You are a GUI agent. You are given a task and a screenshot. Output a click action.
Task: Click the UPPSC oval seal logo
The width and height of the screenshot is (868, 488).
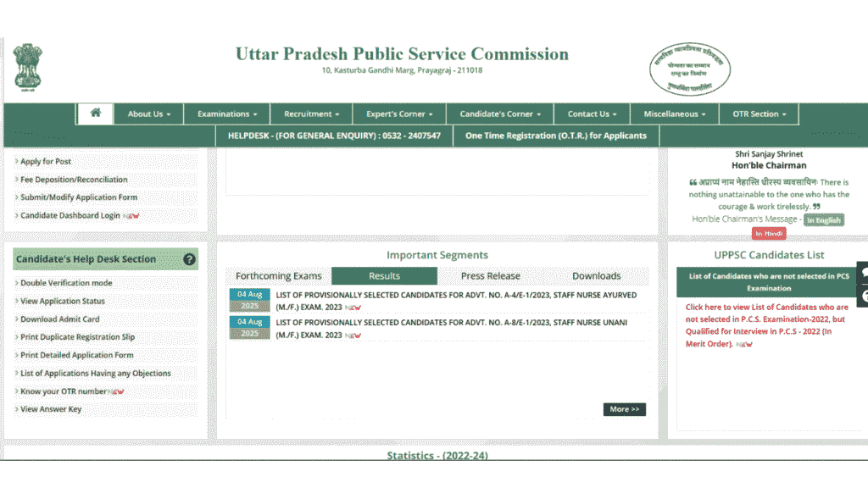[690, 69]
